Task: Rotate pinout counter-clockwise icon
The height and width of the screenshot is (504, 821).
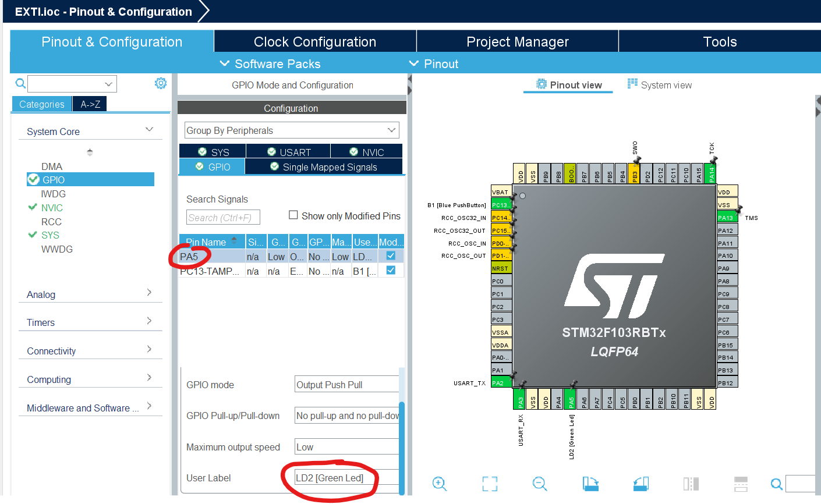Action: [x=640, y=484]
